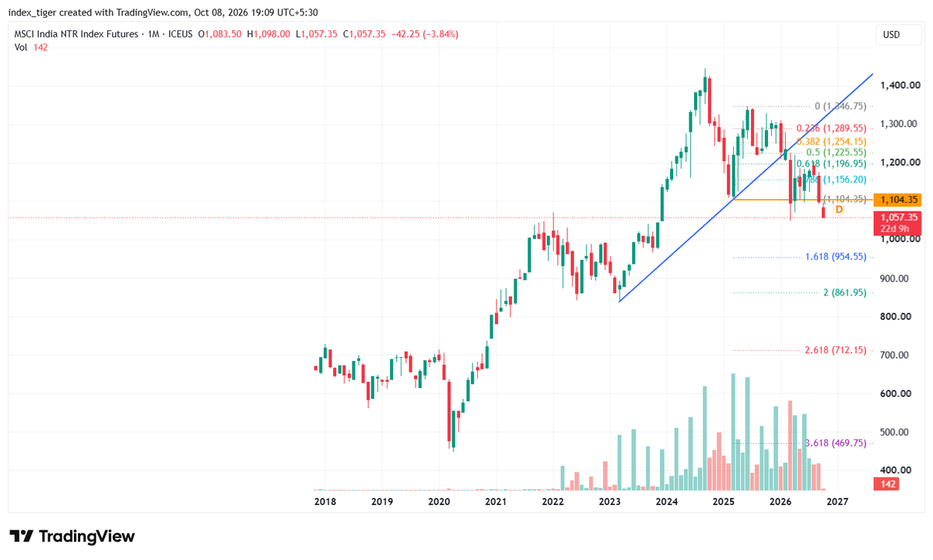The height and width of the screenshot is (560, 933).
Task: Click the Vol indicator legend label
Action: tap(21, 47)
